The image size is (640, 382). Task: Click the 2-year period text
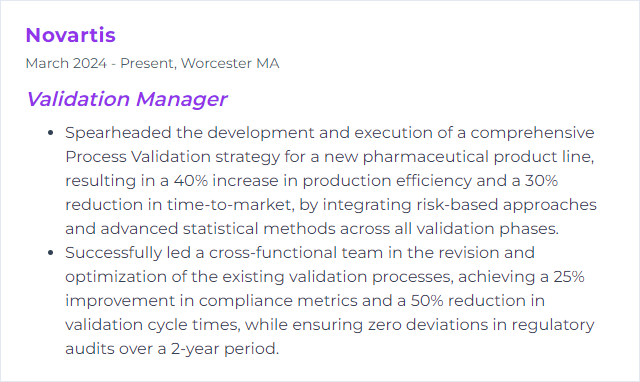tap(225, 349)
